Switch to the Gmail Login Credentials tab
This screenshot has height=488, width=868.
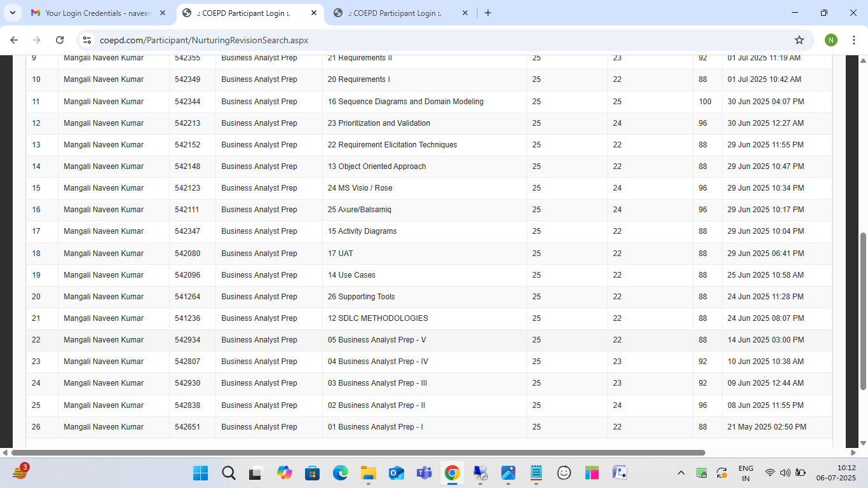click(x=98, y=13)
